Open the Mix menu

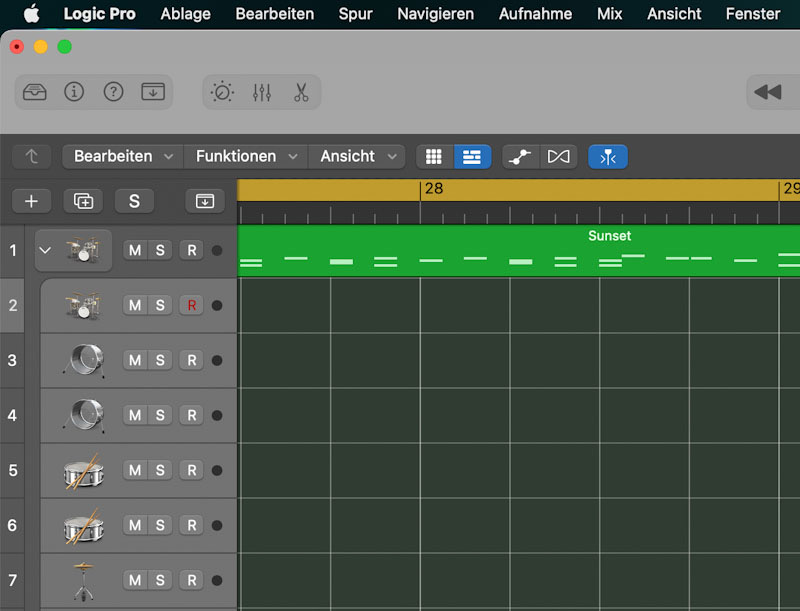(x=610, y=14)
